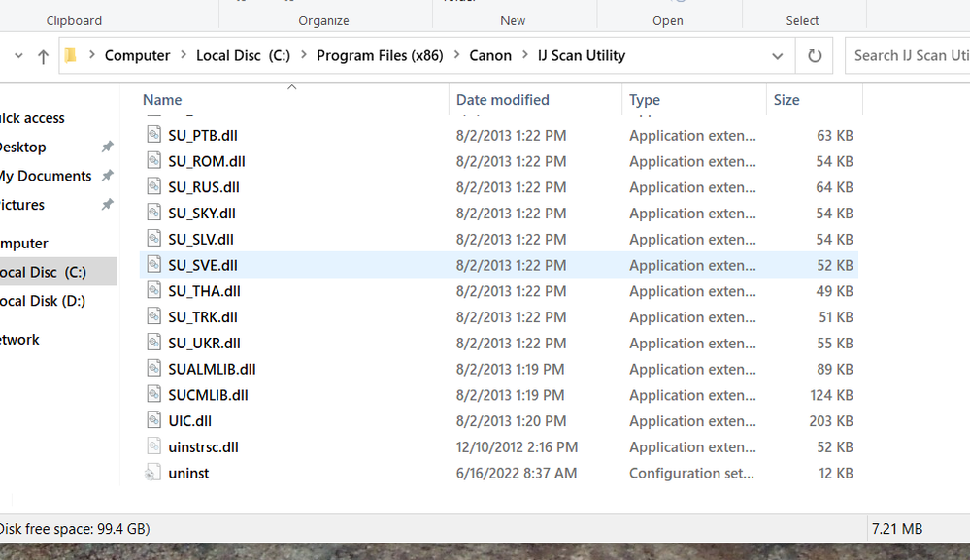Sort files by Size column header
The height and width of the screenshot is (560, 970).
(x=786, y=100)
